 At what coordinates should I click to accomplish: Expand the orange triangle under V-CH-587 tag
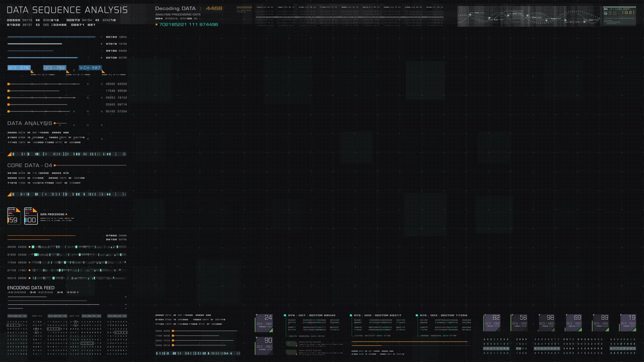click(103, 72)
